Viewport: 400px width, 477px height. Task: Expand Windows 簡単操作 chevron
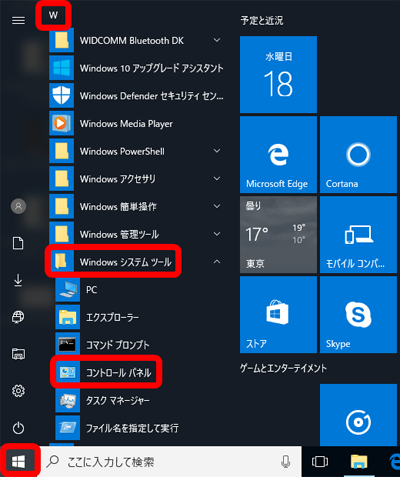click(x=217, y=206)
